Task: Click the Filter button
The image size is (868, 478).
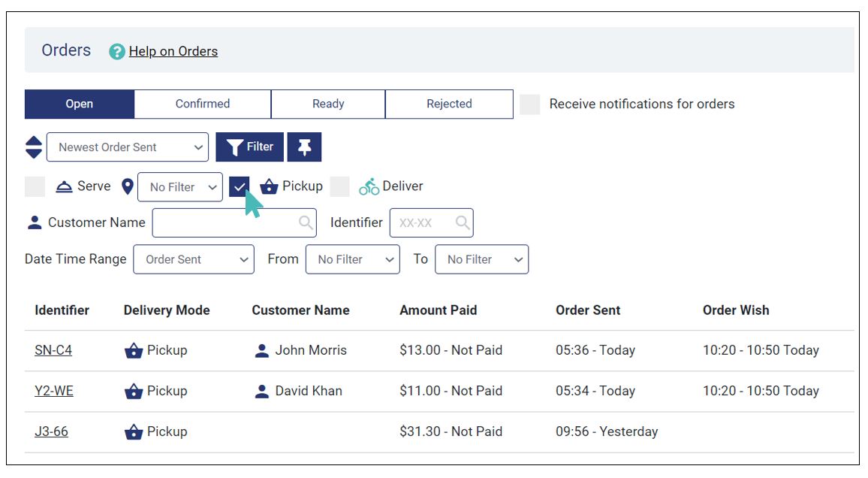Action: pos(249,147)
